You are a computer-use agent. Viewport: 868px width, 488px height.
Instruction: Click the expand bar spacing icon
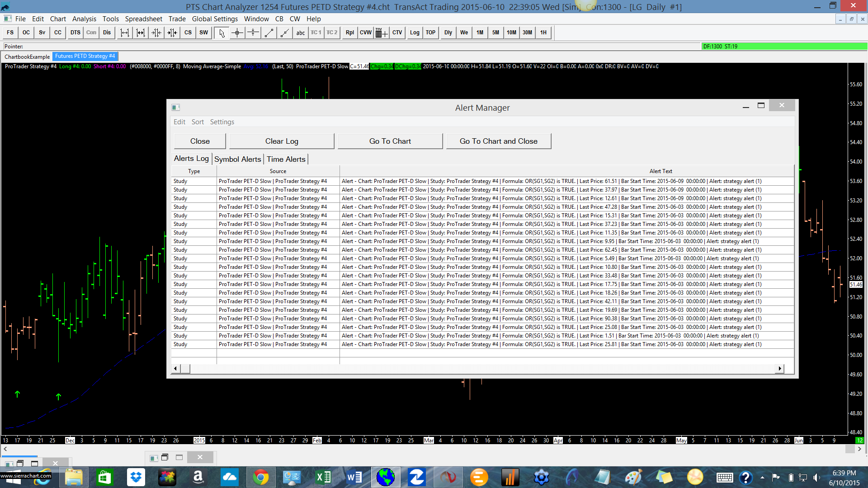pos(125,33)
